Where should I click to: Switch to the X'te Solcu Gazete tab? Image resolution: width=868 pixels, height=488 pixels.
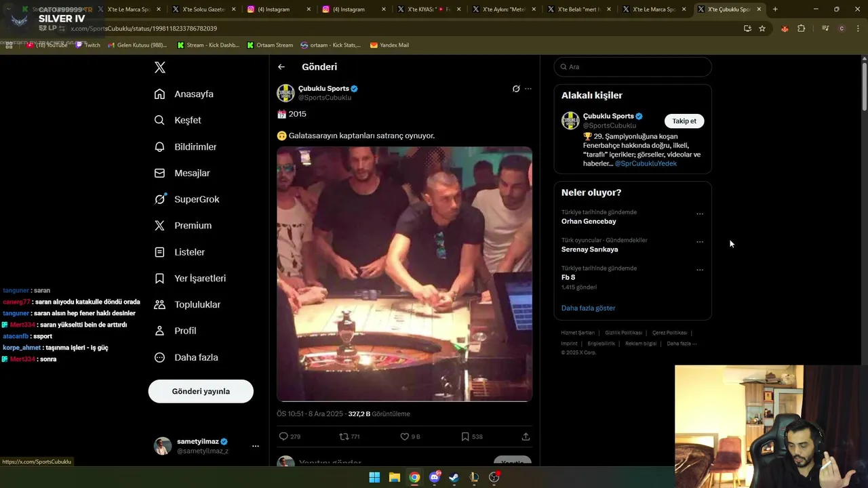203,9
